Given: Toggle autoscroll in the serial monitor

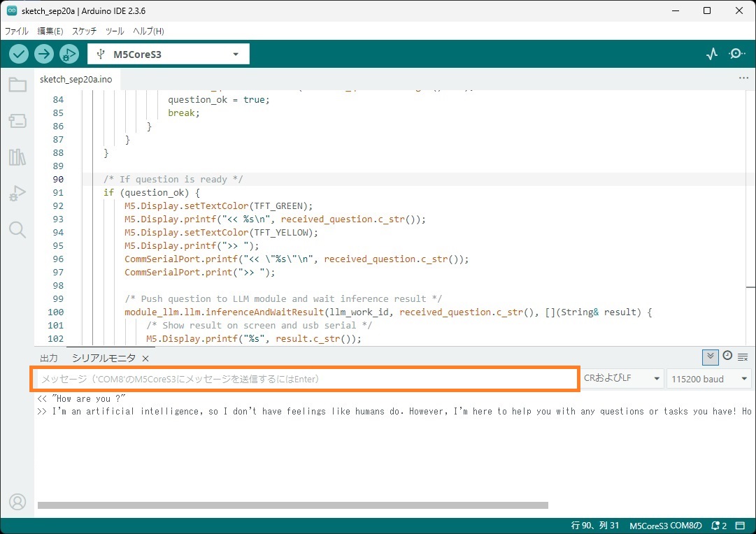Looking at the screenshot, I should coord(710,356).
